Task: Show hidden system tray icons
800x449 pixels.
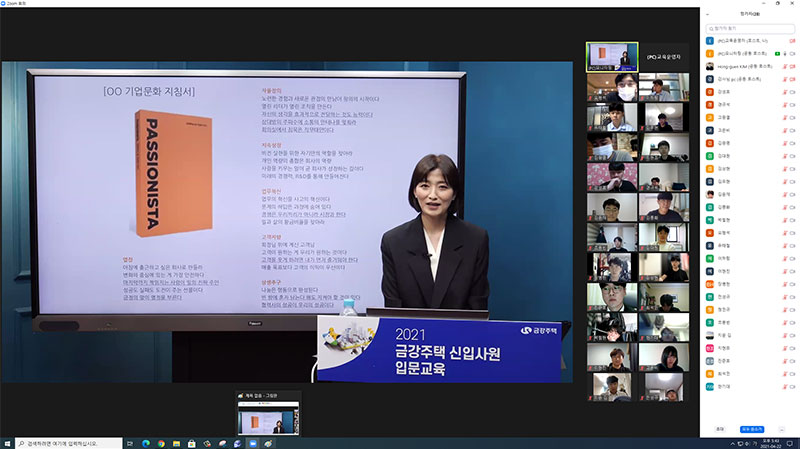Action: (x=732, y=443)
